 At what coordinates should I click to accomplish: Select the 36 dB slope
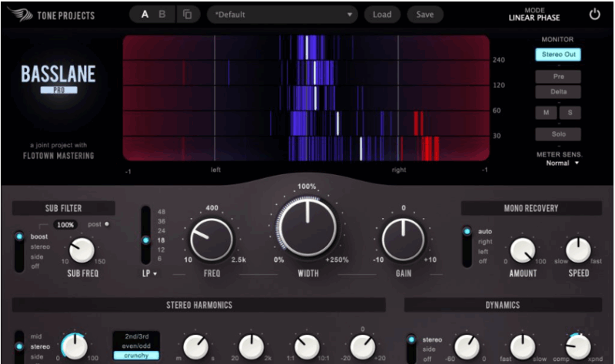coord(161,221)
